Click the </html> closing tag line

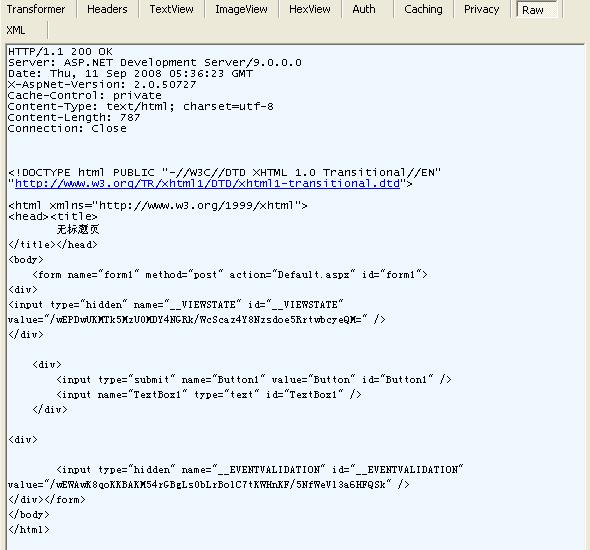pos(29,530)
